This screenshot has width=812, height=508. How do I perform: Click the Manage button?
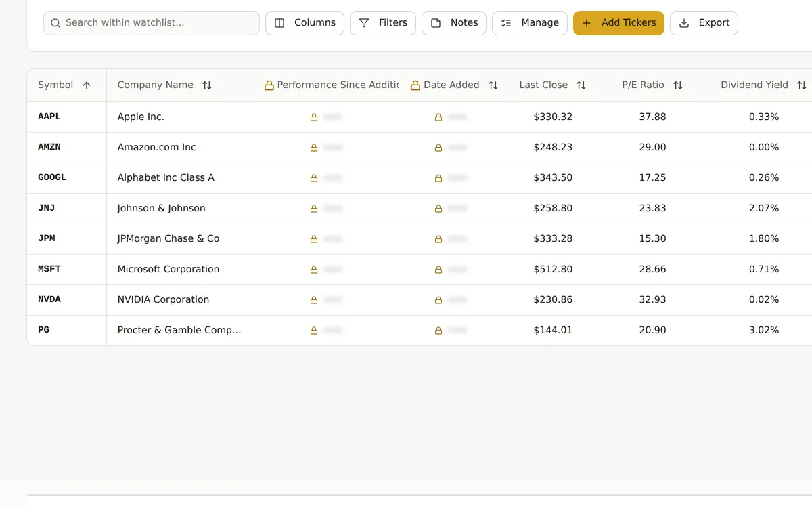(530, 23)
